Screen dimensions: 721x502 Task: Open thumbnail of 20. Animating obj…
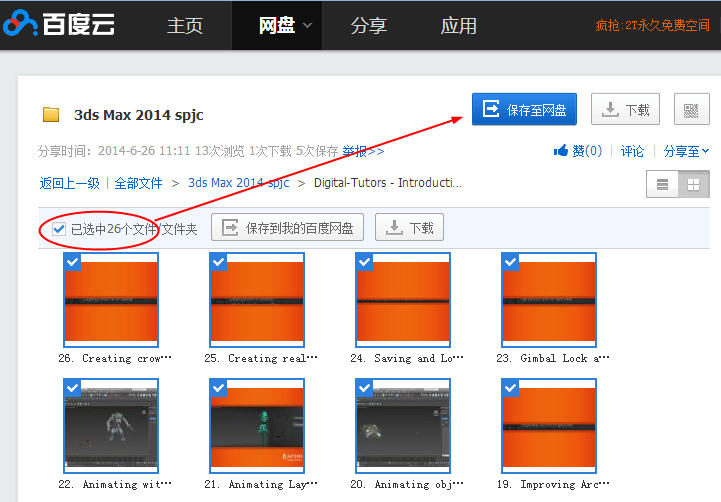tap(403, 426)
